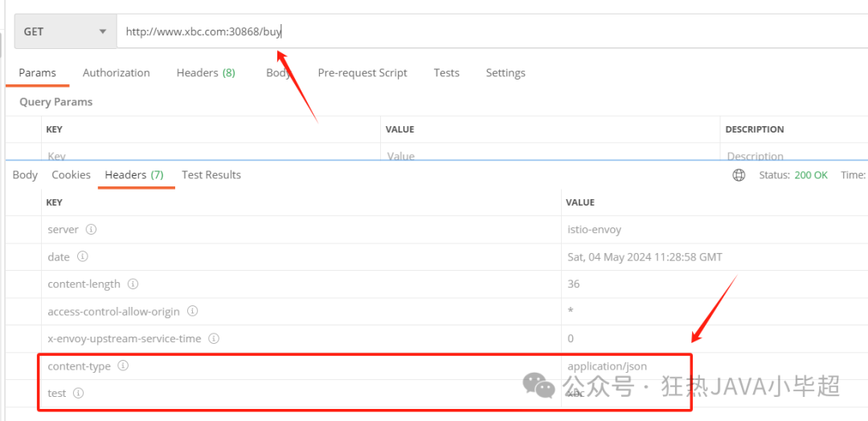
Task: Click the info icon beside test header
Action: click(x=79, y=394)
